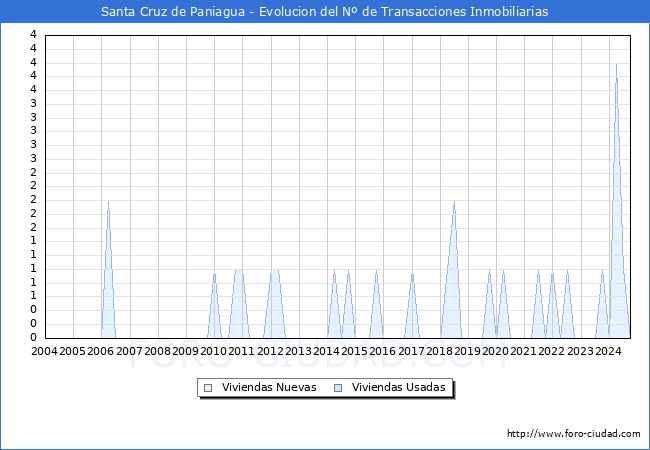Click the 2014 x-axis label
Viewport: 650px width, 450px height.
pos(327,351)
